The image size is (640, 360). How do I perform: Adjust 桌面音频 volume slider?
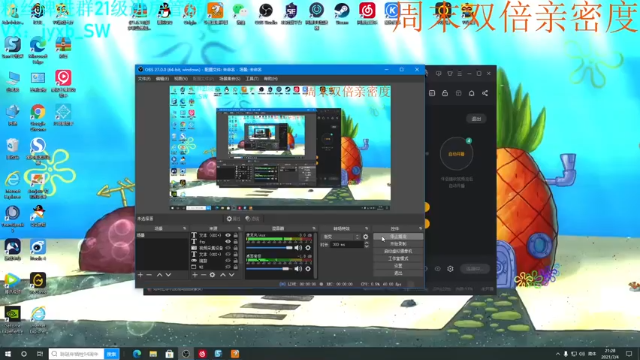(x=269, y=269)
